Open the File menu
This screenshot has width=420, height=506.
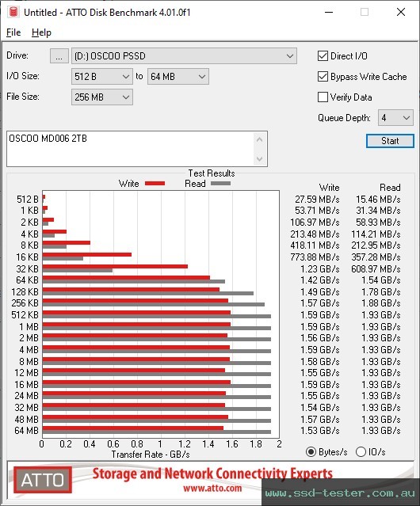13,32
